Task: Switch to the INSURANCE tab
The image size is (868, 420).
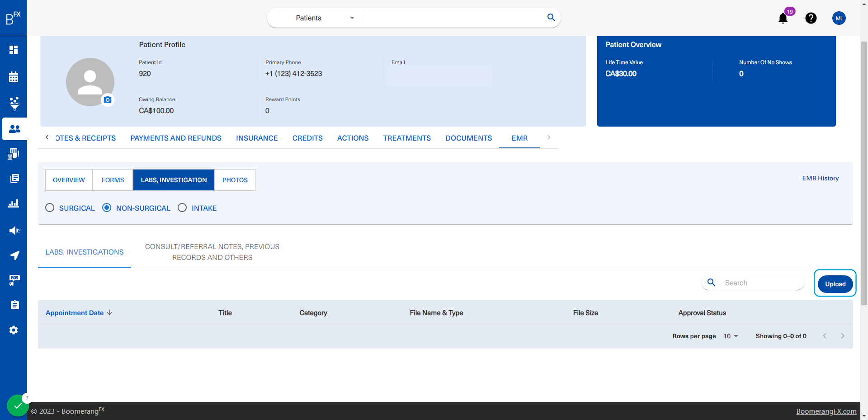Action: [257, 138]
